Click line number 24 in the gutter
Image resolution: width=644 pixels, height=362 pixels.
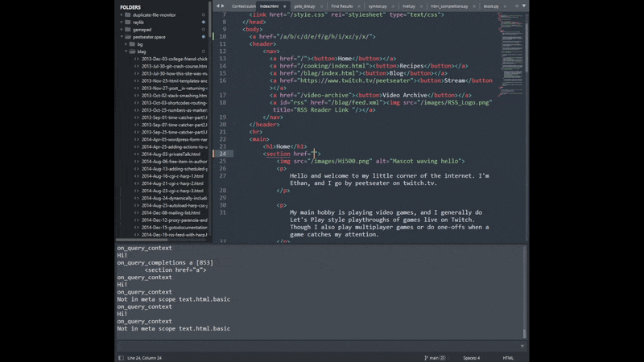click(223, 154)
